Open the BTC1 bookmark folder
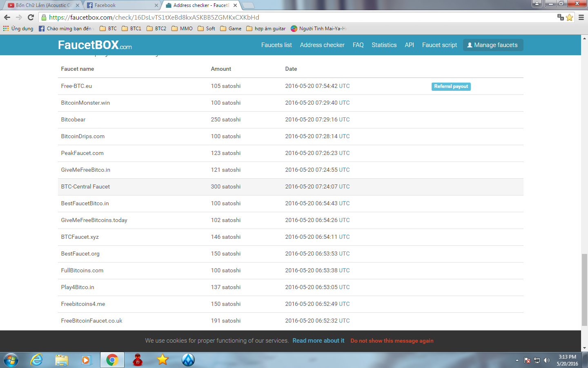The image size is (588, 368). point(131,29)
